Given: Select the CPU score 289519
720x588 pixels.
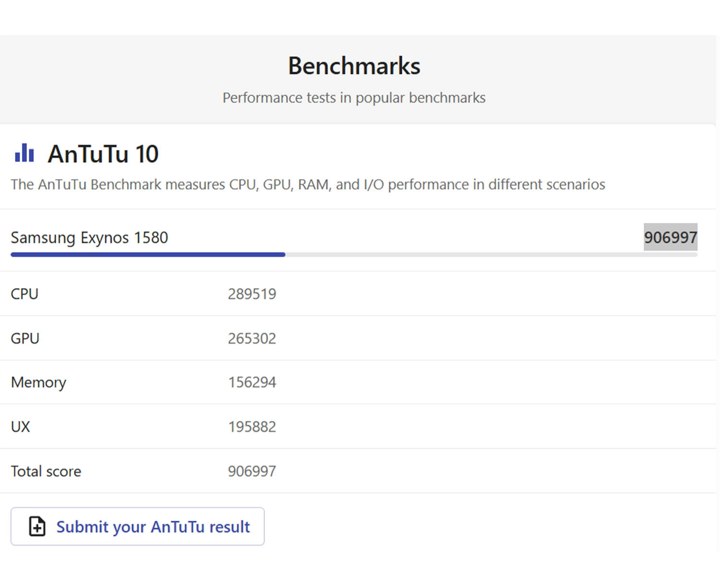Looking at the screenshot, I should [252, 294].
